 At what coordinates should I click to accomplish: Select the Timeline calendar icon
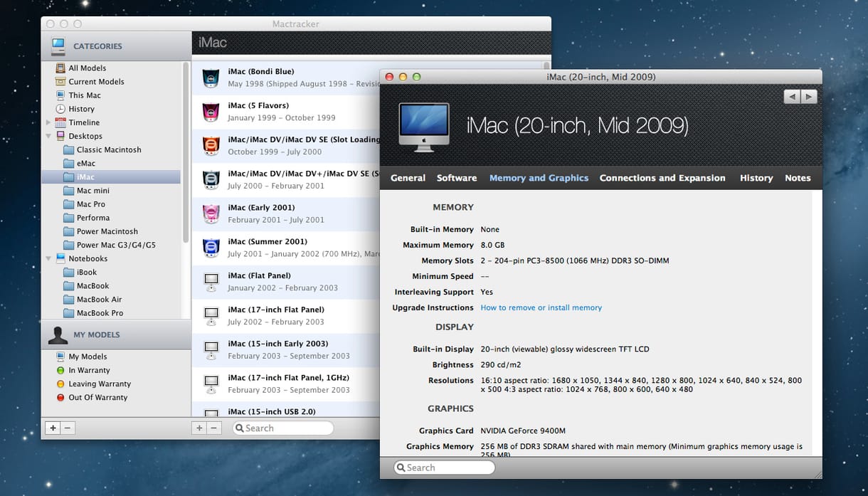60,122
